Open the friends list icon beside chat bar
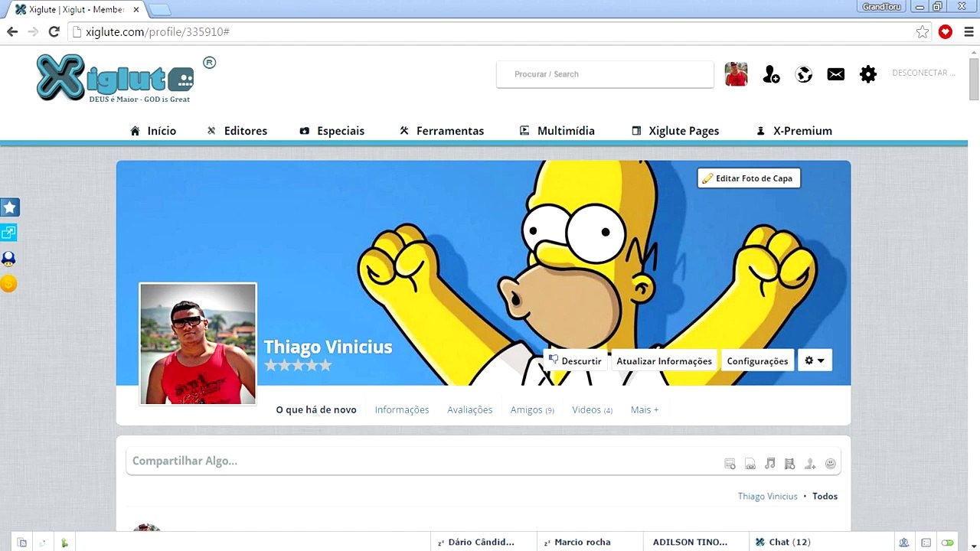 point(904,543)
